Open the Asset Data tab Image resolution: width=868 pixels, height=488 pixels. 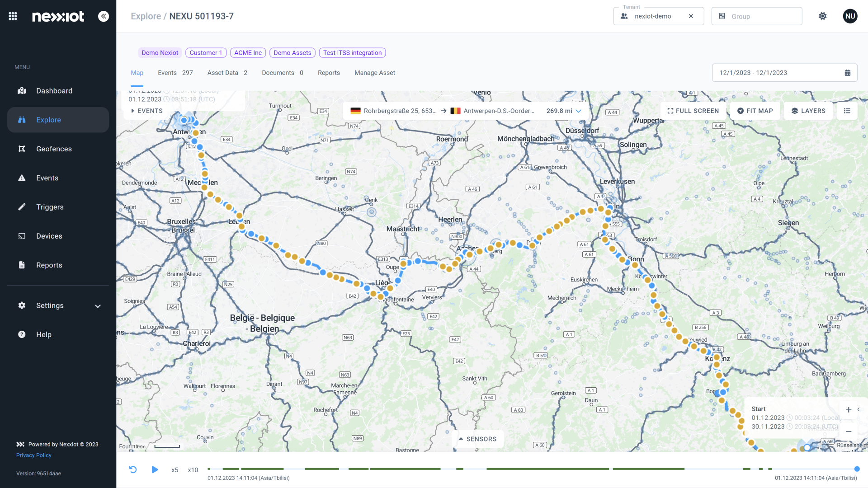[x=227, y=73]
